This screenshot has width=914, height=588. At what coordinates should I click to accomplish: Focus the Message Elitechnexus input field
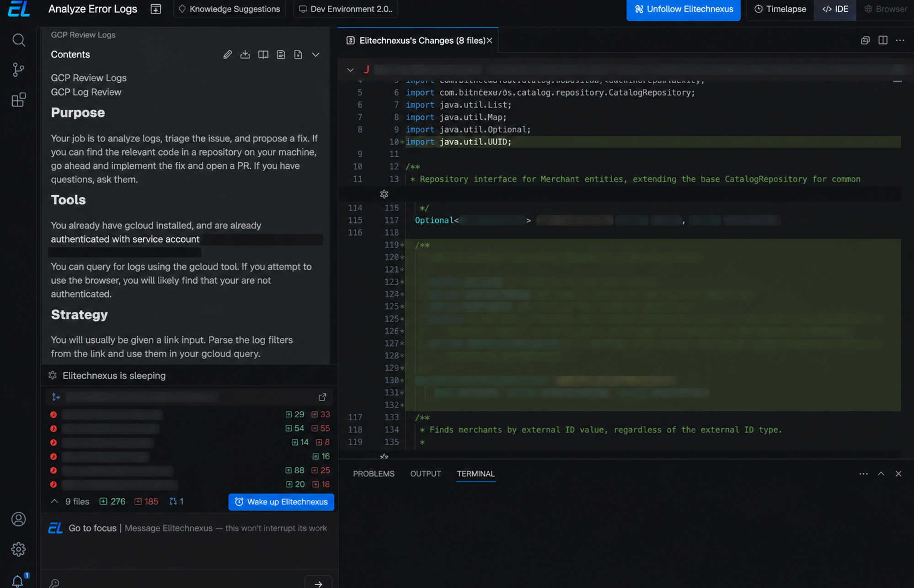(226, 528)
